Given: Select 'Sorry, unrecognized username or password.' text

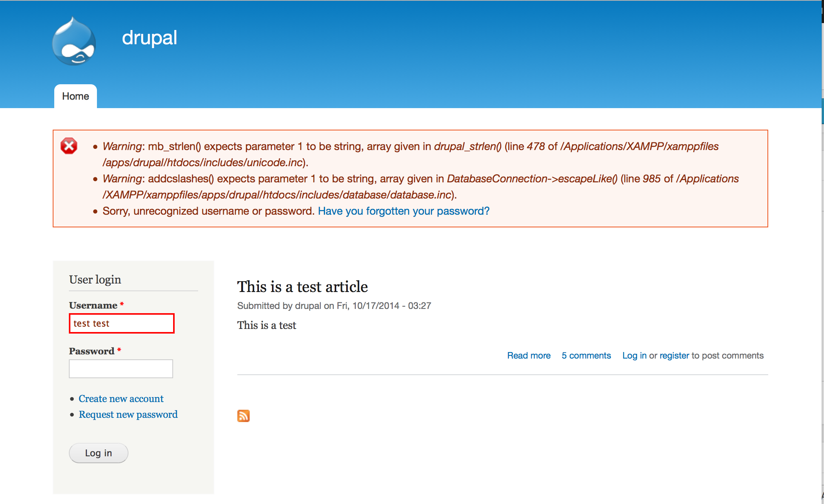Looking at the screenshot, I should tap(209, 211).
